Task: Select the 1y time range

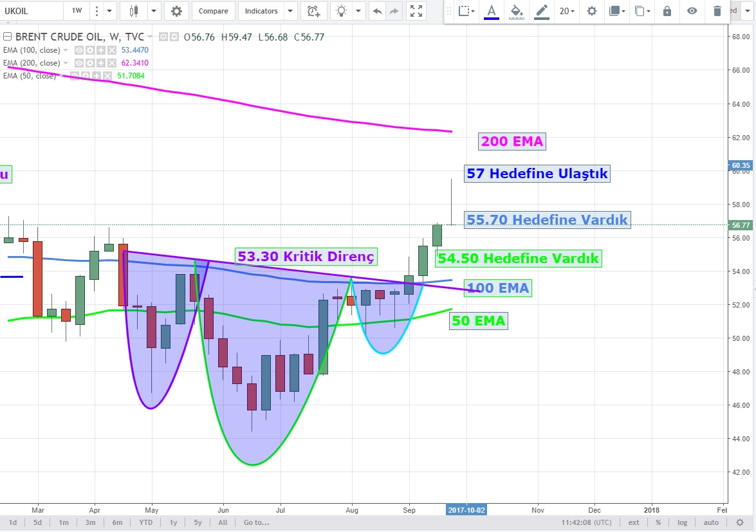Action: pyautogui.click(x=174, y=522)
